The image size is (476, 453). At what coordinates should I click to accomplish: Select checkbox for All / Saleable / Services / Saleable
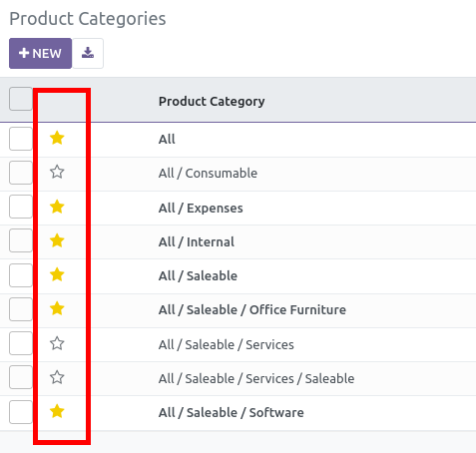point(21,377)
